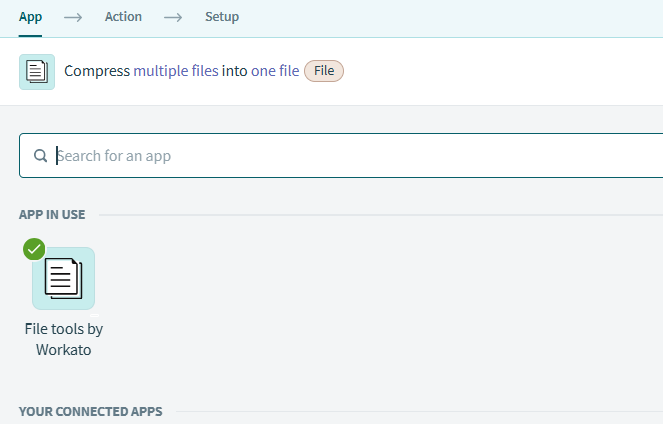Screen dimensions: 663x424
Task: Click the green checkmark on the app tile
Action: 34,249
